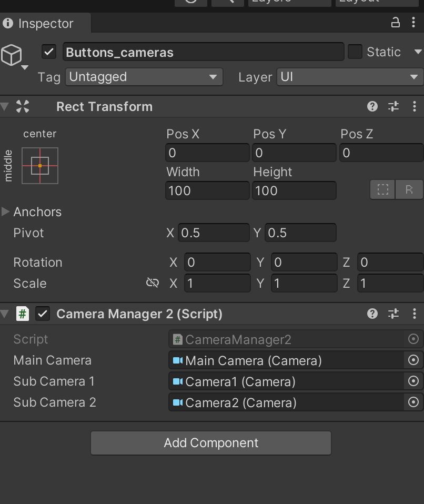
Task: Disable the Camera Manager 2 script checkbox
Action: click(43, 314)
